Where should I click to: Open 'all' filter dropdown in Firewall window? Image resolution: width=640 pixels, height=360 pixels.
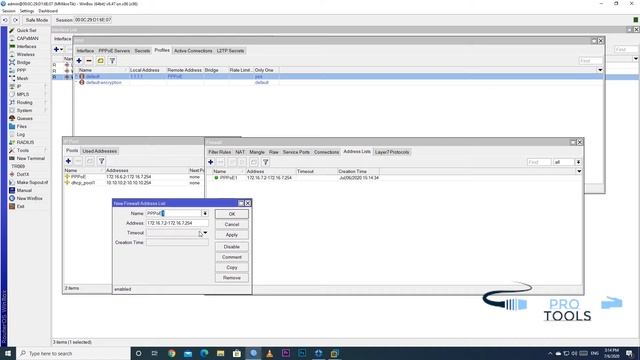578,162
